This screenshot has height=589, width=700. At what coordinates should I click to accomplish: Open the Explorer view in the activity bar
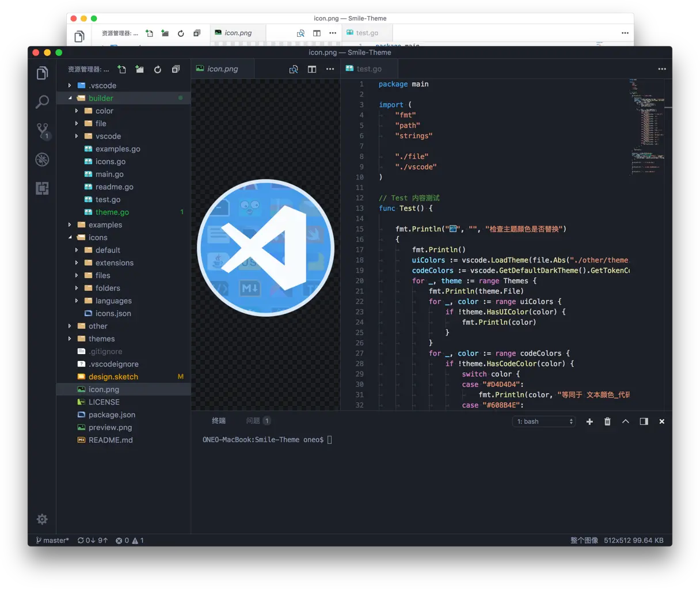click(42, 73)
